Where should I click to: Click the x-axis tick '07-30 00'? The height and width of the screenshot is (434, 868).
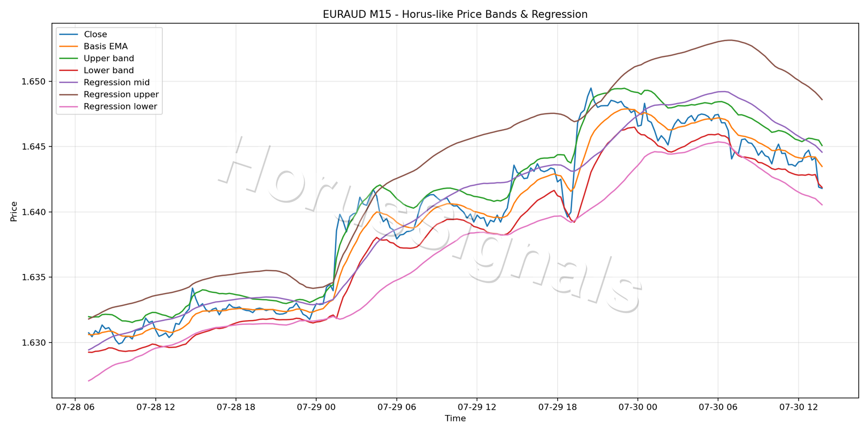pyautogui.click(x=637, y=407)
